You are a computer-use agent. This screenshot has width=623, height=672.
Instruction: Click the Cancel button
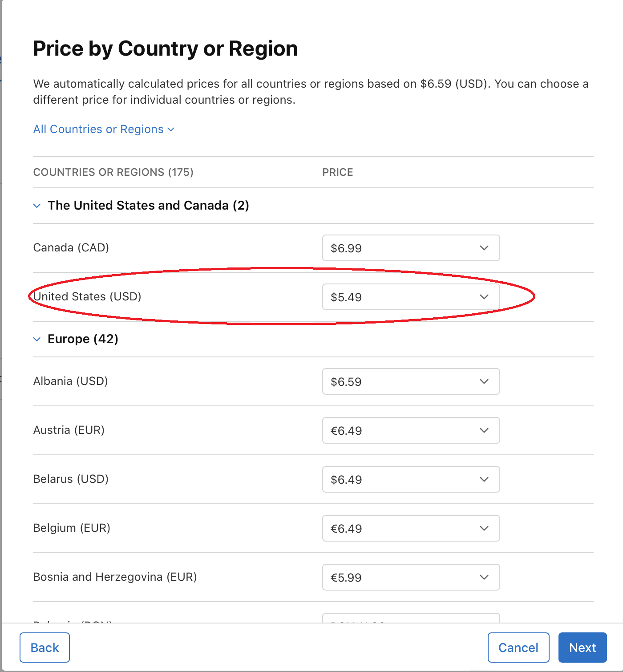click(518, 648)
